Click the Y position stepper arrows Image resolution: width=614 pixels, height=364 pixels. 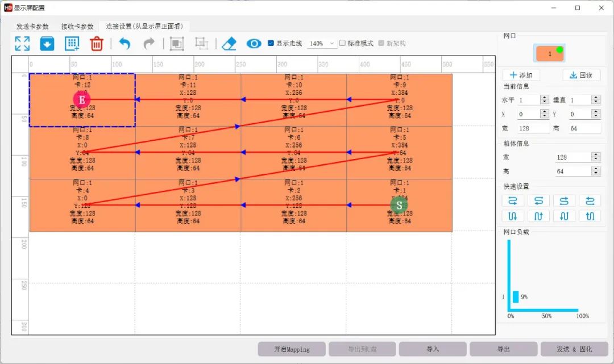[x=596, y=114]
